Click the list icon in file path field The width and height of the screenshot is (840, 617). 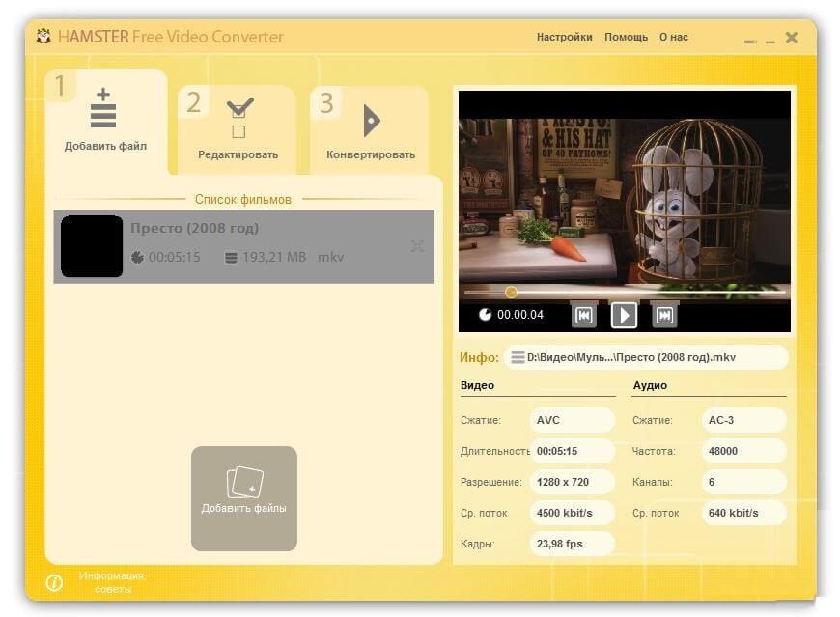click(x=518, y=357)
